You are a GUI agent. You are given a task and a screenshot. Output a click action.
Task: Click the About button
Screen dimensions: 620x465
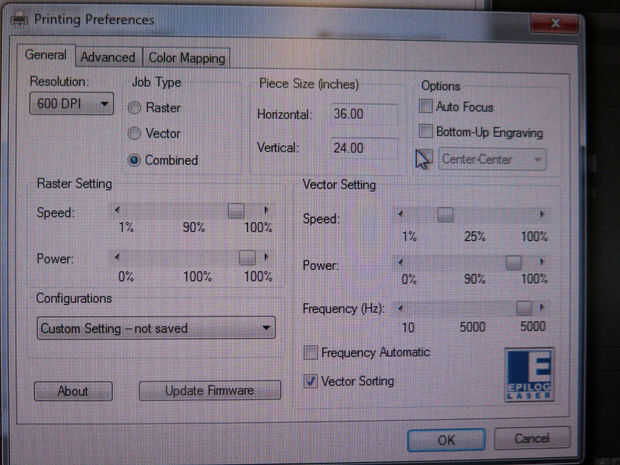(x=73, y=391)
